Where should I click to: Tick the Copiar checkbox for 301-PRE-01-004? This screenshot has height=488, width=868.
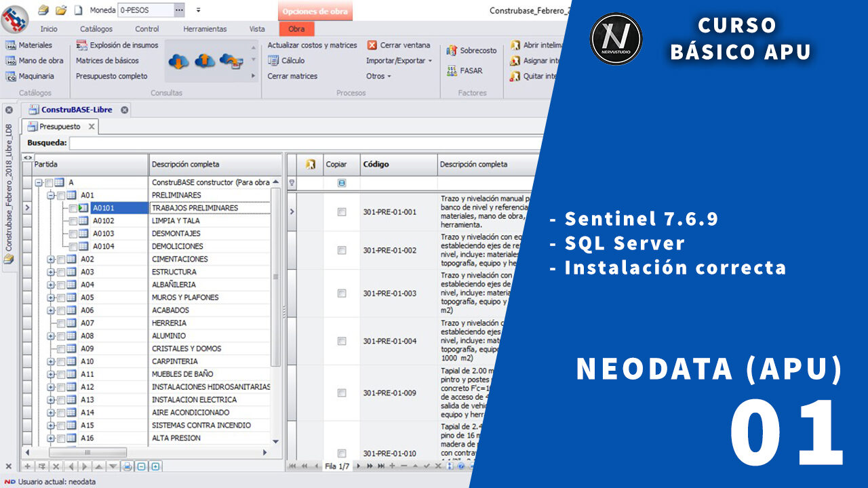pos(342,341)
